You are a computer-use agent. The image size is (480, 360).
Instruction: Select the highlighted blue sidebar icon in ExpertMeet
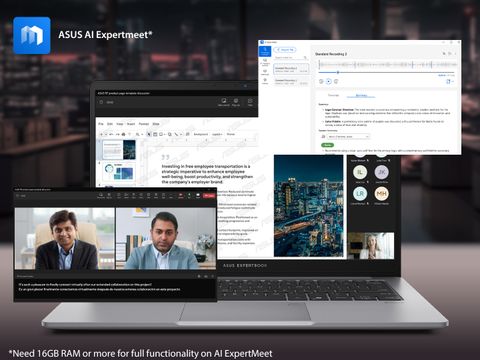(x=265, y=51)
